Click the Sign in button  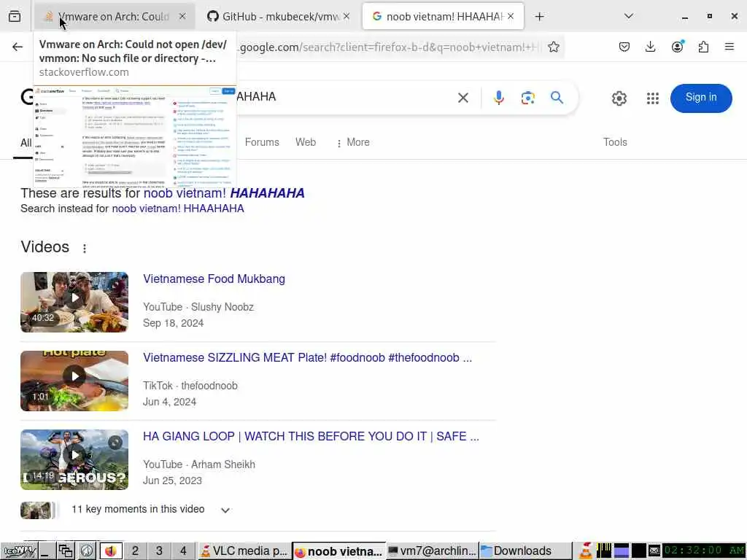click(701, 98)
